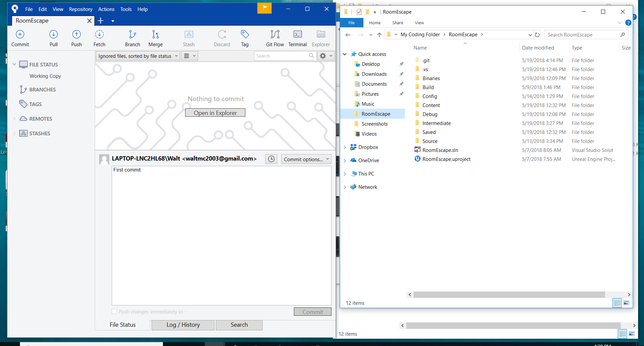The width and height of the screenshot is (644, 346).
Task: Click the Merge toolbar icon
Action: [x=156, y=39]
